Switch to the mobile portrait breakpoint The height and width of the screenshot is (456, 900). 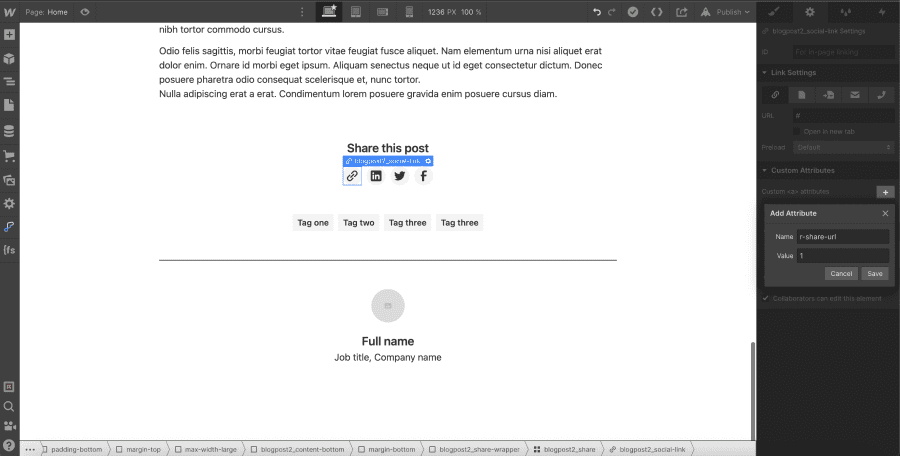coord(409,11)
